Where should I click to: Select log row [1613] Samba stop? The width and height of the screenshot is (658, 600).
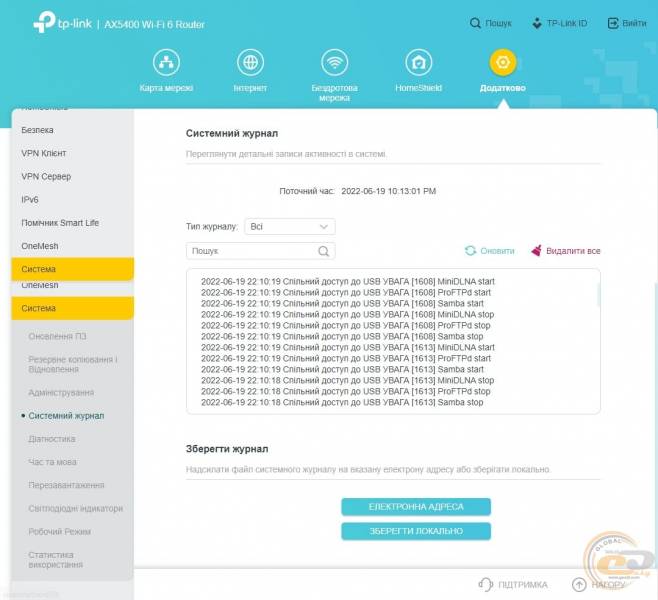pyautogui.click(x=342, y=402)
